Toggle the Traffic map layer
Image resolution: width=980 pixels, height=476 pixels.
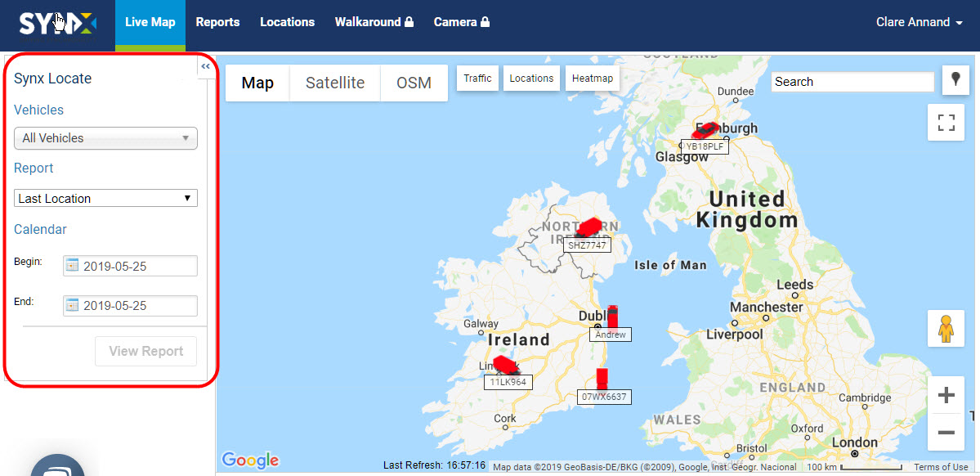pyautogui.click(x=477, y=79)
